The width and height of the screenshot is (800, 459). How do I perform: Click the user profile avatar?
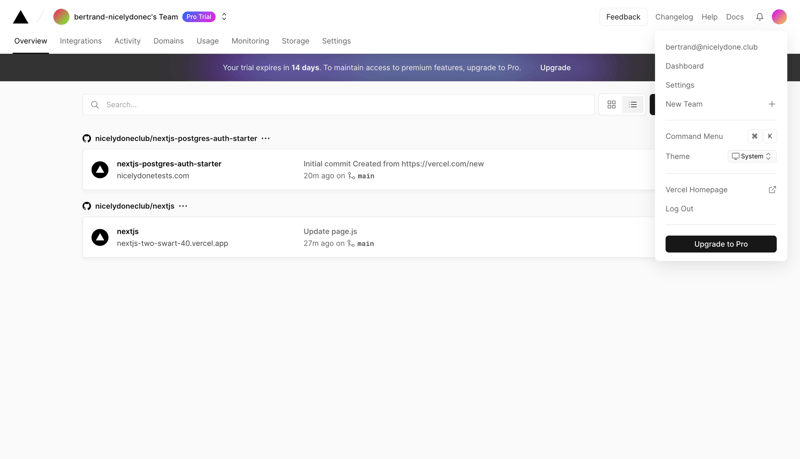[x=779, y=17]
